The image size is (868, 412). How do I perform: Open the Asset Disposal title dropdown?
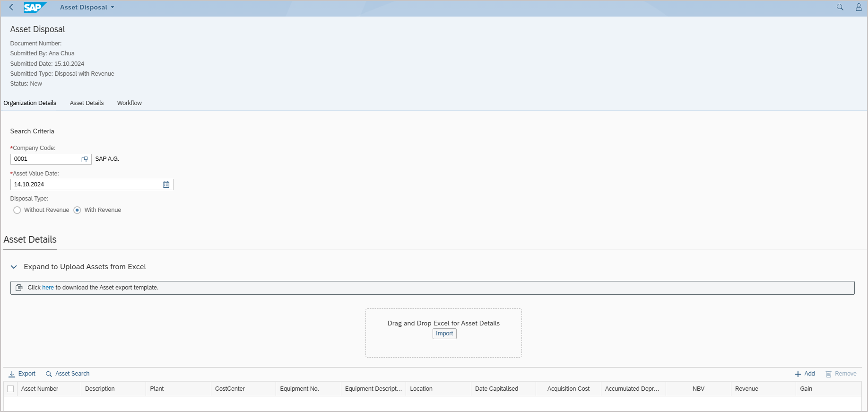[87, 7]
